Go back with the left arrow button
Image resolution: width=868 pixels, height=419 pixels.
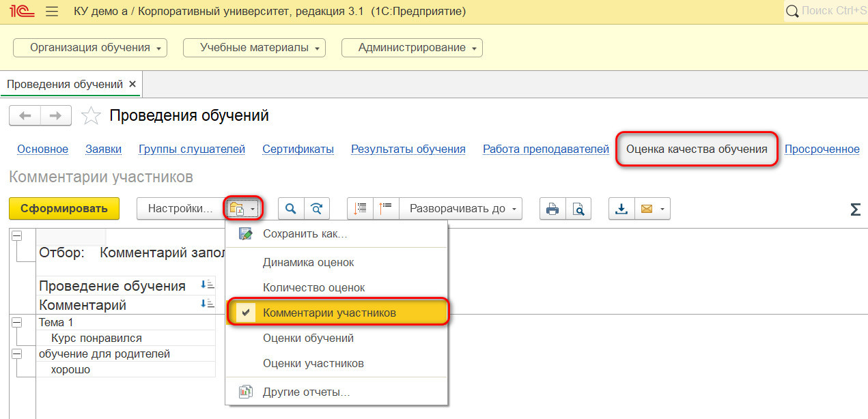(25, 116)
